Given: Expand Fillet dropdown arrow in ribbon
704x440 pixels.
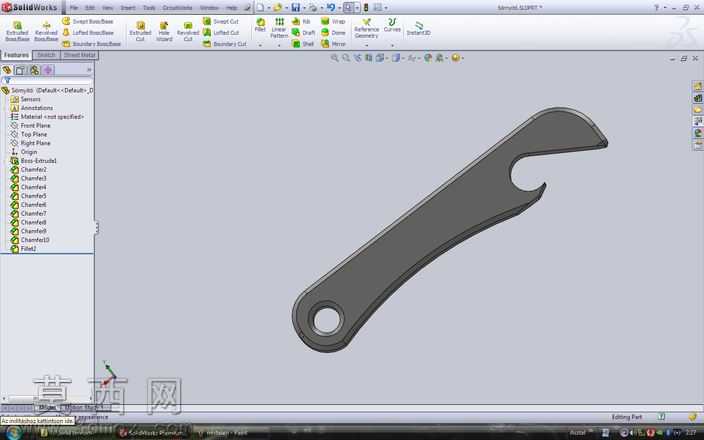Looking at the screenshot, I should tap(260, 45).
